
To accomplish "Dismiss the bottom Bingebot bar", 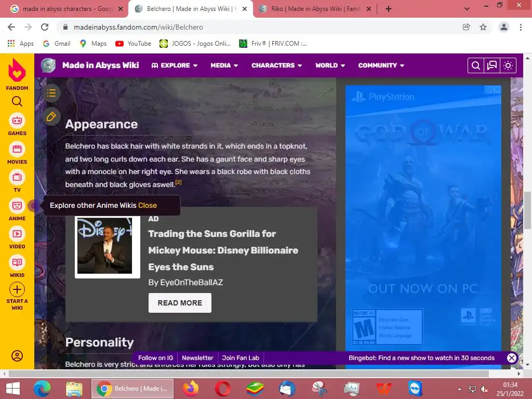I will click(x=511, y=357).
